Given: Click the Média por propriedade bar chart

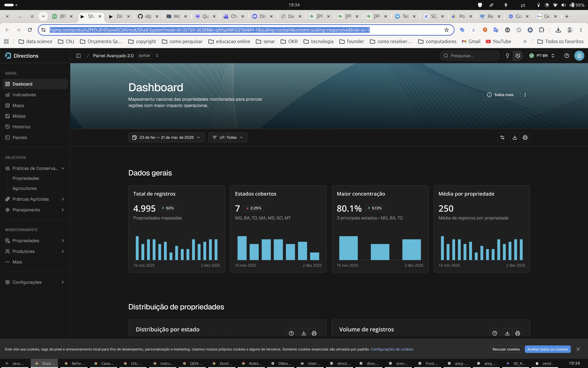Looking at the screenshot, I should (x=482, y=248).
